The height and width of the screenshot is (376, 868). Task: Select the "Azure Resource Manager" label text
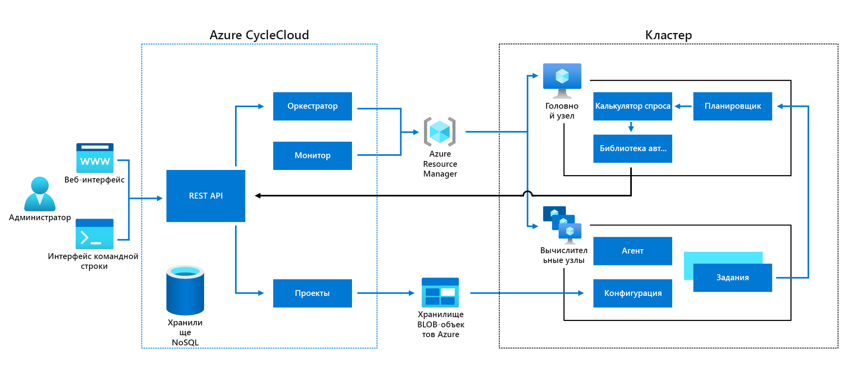click(440, 164)
